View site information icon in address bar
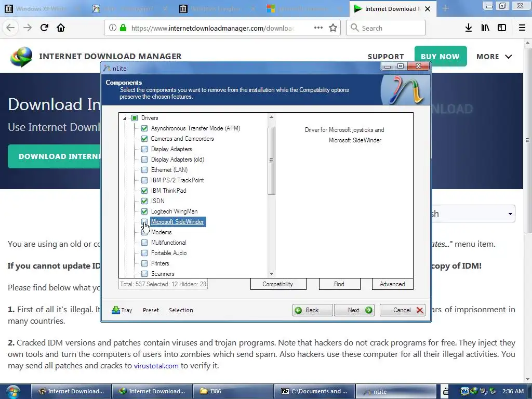 pos(113,28)
